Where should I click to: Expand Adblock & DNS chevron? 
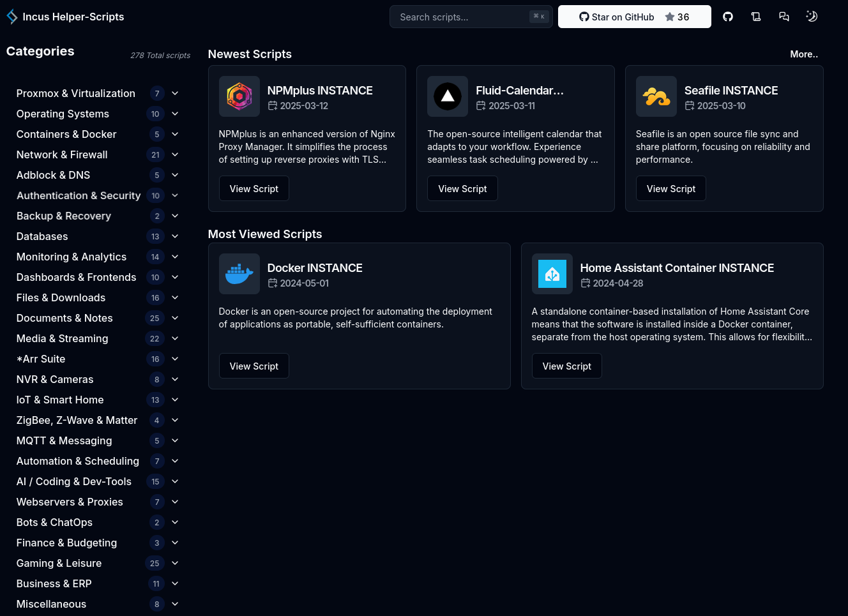[x=175, y=175]
